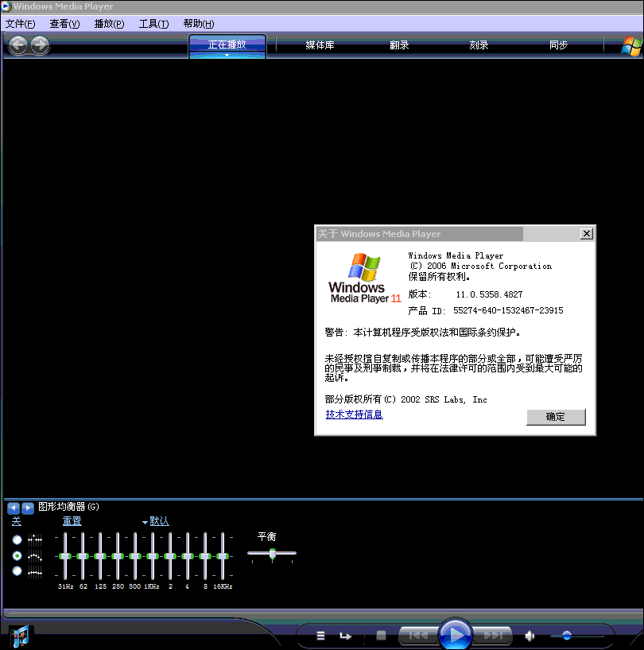This screenshot has width=644, height=650.
Task: Open the 工具 menu
Action: pos(153,24)
